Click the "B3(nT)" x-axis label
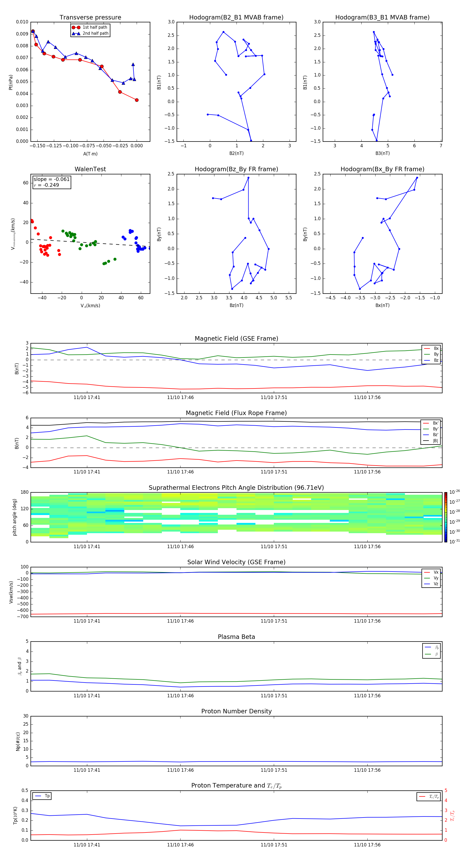Screen dimensions: 473x868 382,153
